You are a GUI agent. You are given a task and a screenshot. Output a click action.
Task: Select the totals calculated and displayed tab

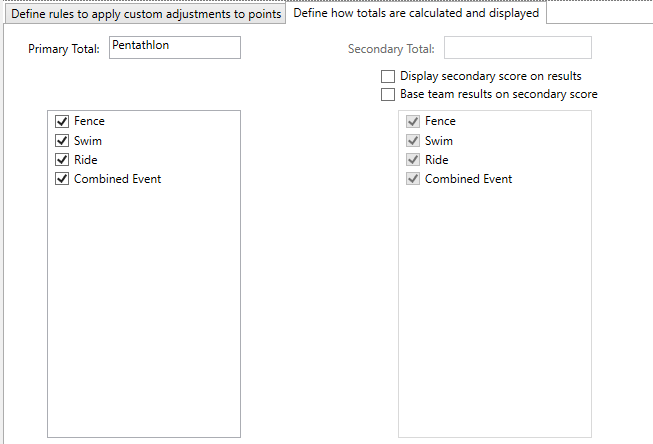tap(416, 13)
